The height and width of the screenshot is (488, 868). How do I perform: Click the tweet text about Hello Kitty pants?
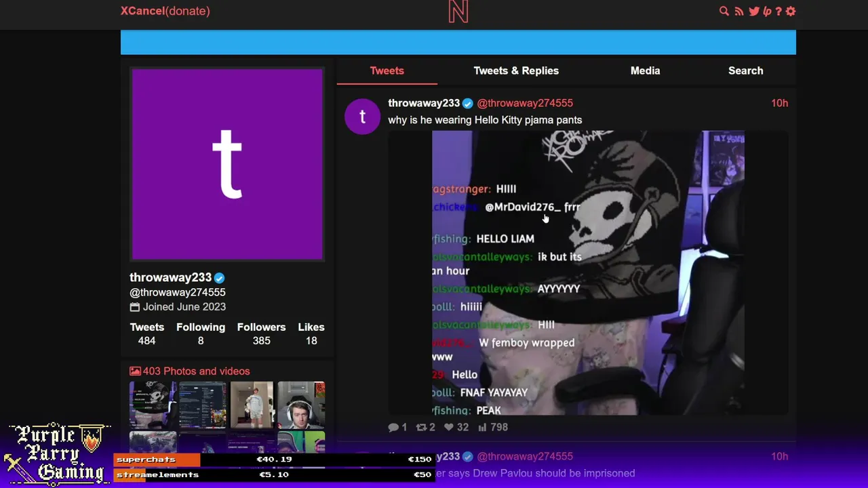tap(485, 120)
